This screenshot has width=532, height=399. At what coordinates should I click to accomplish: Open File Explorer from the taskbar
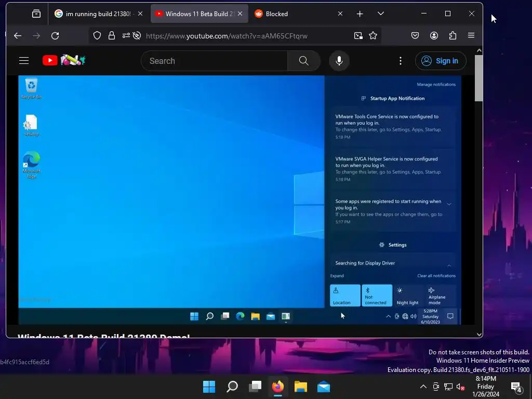[x=301, y=387]
